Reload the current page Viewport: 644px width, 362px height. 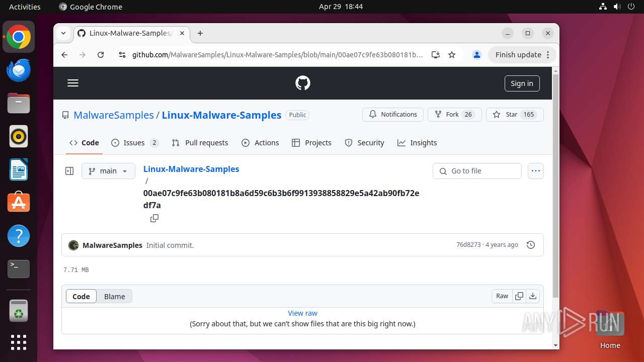pos(101,55)
